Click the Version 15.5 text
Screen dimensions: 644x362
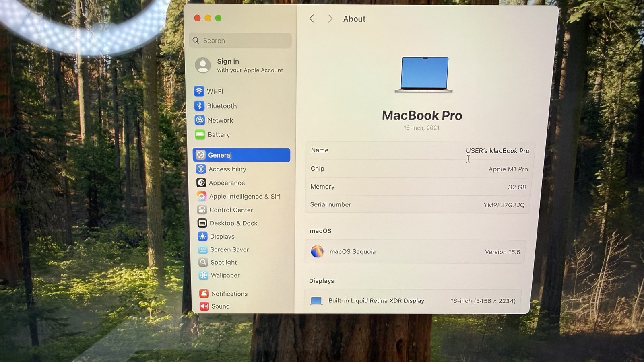tap(502, 252)
